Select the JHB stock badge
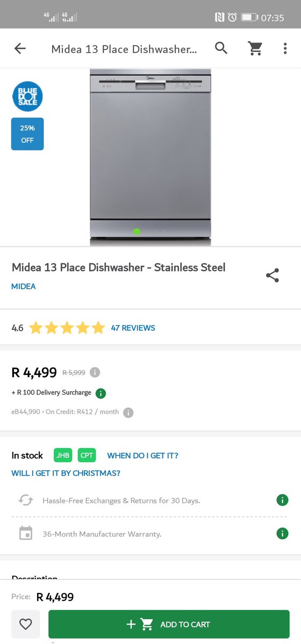Screen dimensions: 301x644 point(63,455)
